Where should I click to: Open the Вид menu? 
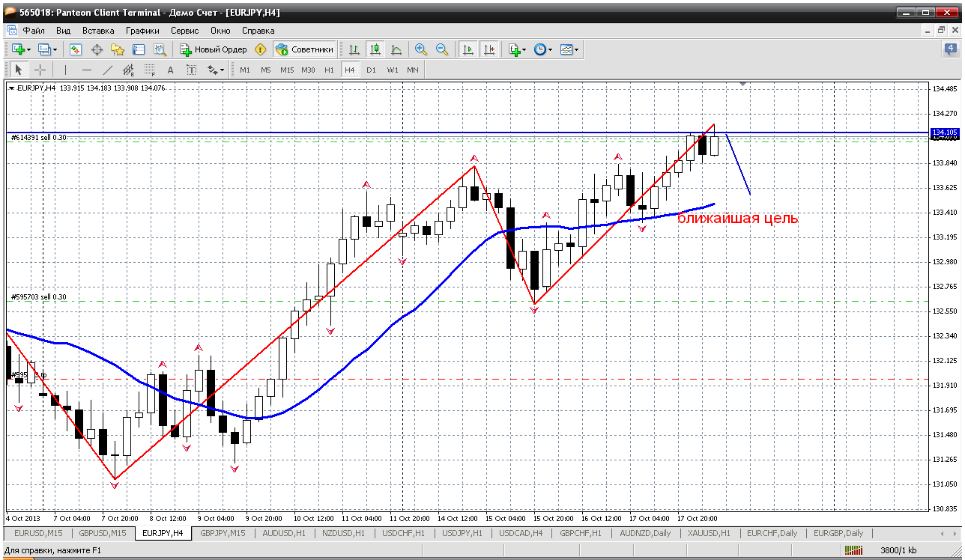coord(64,31)
